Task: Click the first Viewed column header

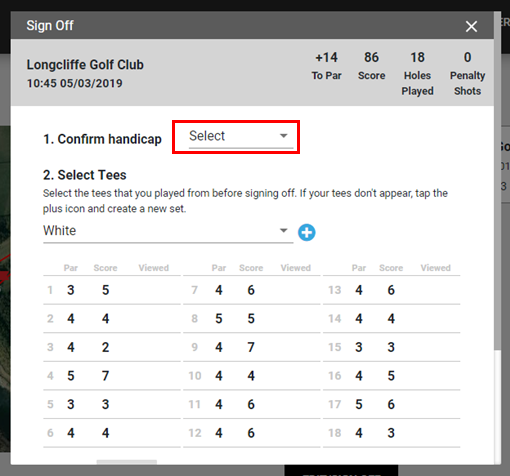Action: pos(154,268)
